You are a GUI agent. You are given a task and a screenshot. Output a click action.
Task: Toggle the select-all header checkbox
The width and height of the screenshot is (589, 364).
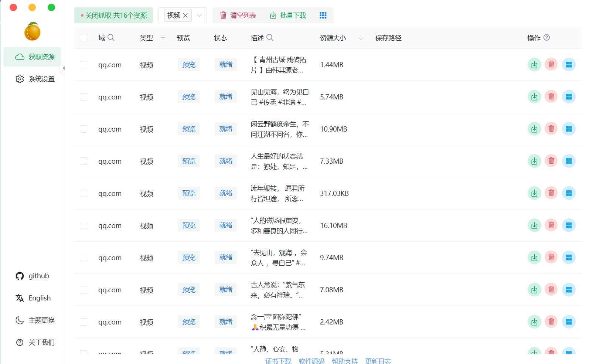84,38
